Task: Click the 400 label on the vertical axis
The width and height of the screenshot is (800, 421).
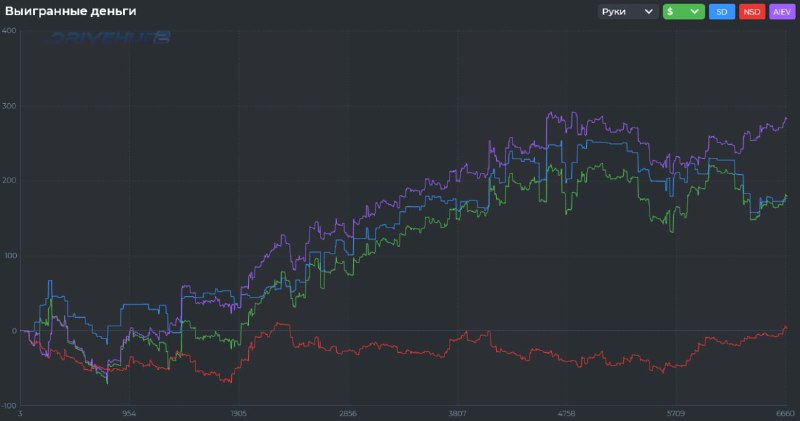Action: click(9, 30)
